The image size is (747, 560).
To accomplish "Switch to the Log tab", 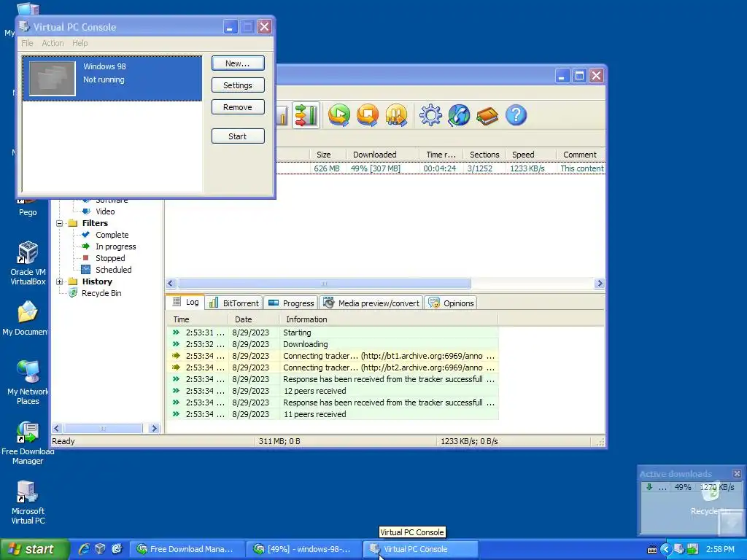I will tap(185, 302).
